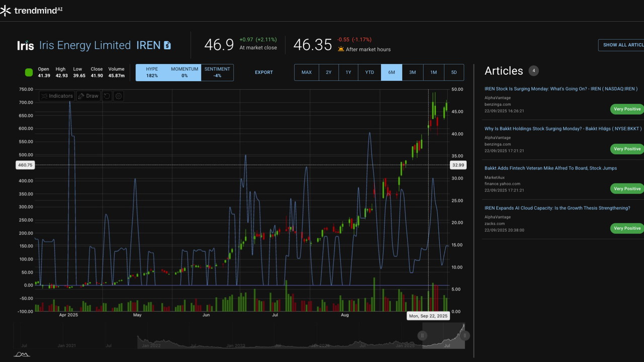
Task: Click the green color swatch beside Open
Action: (x=29, y=72)
